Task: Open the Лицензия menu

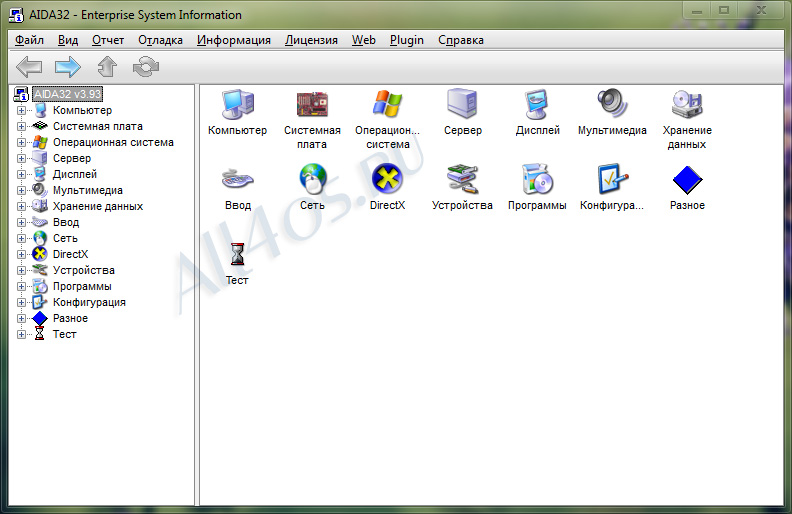Action: pyautogui.click(x=311, y=40)
